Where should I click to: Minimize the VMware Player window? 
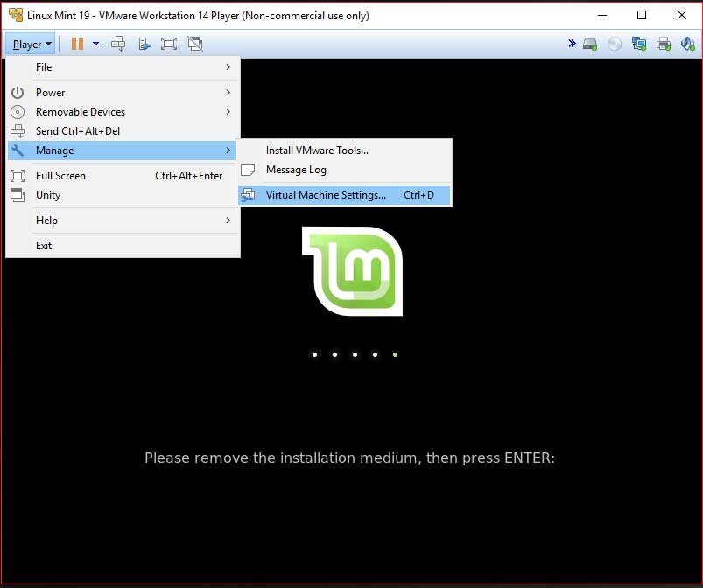click(x=602, y=15)
